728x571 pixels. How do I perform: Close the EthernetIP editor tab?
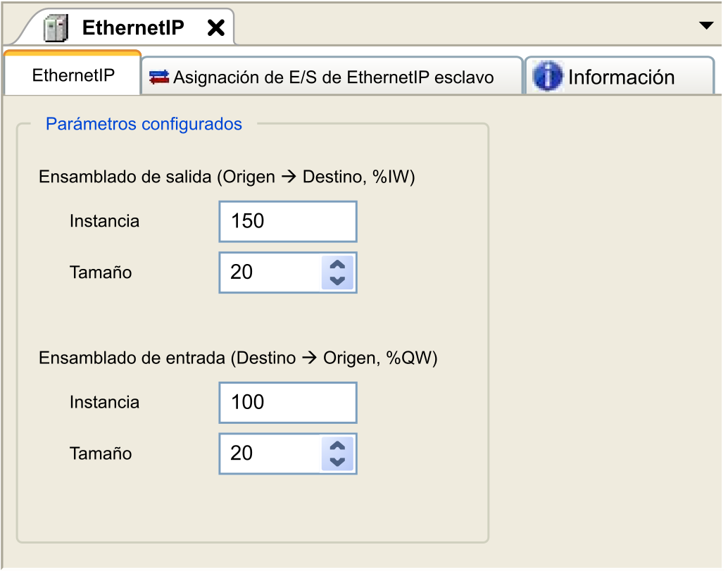[x=215, y=27]
